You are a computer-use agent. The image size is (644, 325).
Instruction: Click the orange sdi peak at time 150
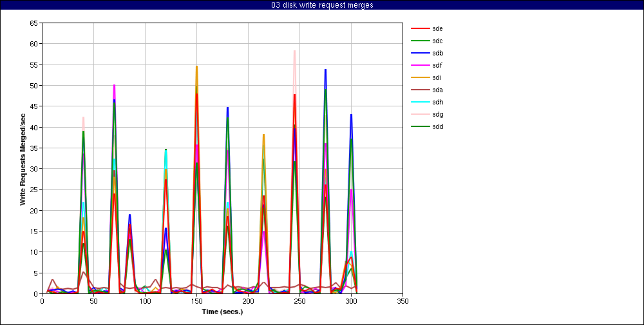pyautogui.click(x=196, y=66)
